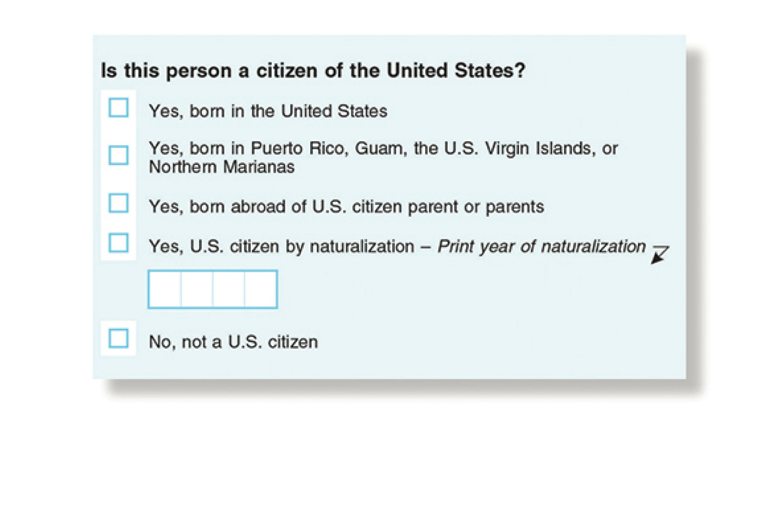Click the citizenship question heading
This screenshot has height=532, width=765.
coord(313,71)
